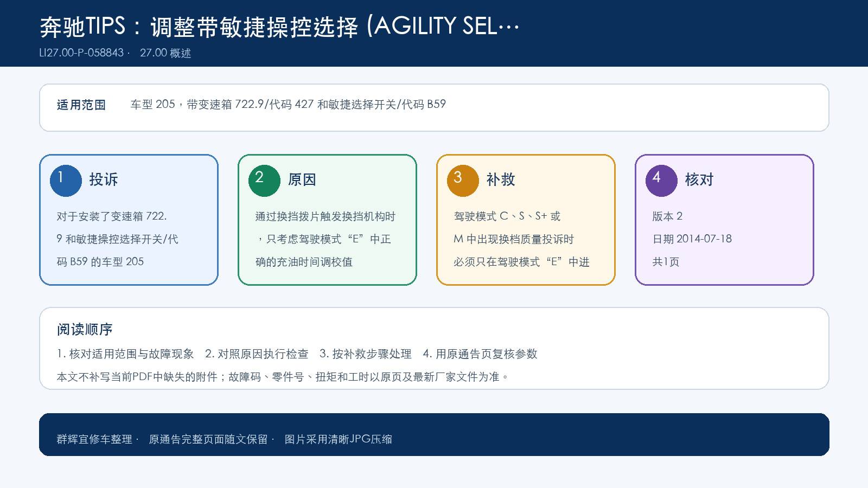Select the 原因 card heading
This screenshot has width=868, height=488.
coord(302,179)
